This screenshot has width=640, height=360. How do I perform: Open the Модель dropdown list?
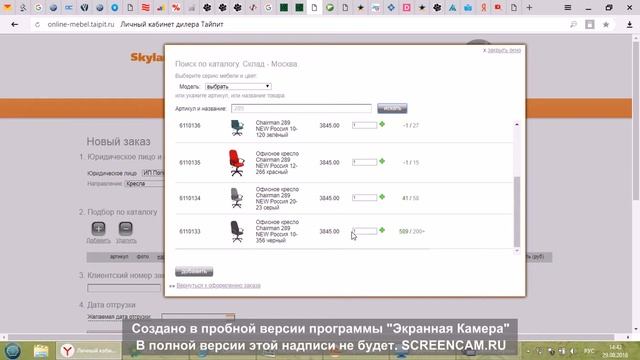point(238,87)
